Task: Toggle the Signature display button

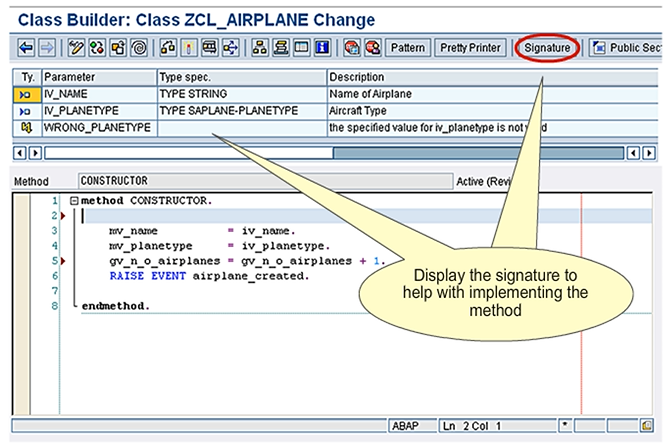Action: pos(545,47)
